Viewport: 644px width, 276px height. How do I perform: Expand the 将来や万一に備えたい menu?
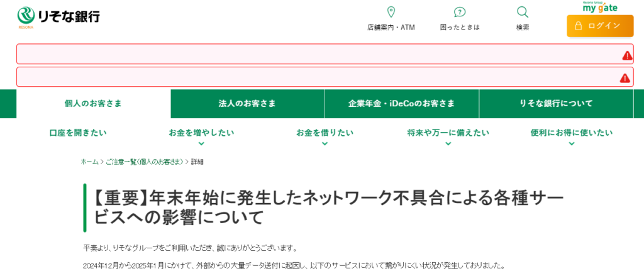click(x=448, y=133)
